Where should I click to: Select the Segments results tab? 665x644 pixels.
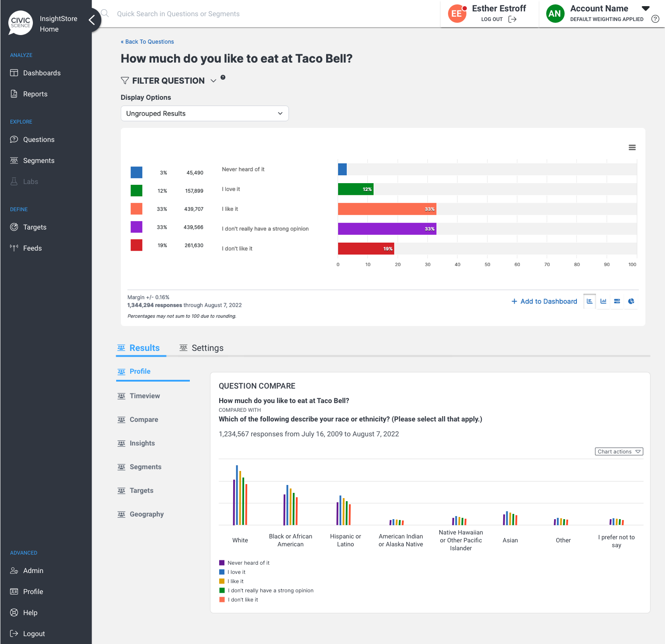tap(139, 467)
